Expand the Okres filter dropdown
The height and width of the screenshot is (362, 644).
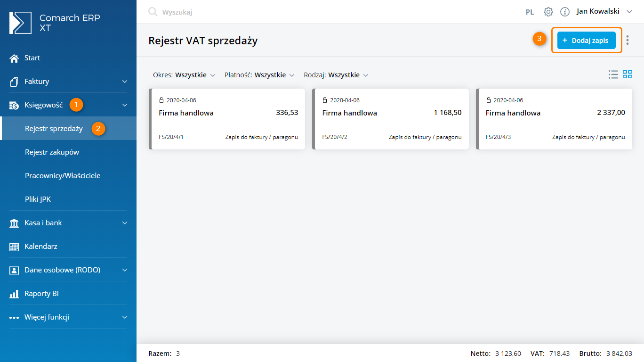tap(184, 75)
